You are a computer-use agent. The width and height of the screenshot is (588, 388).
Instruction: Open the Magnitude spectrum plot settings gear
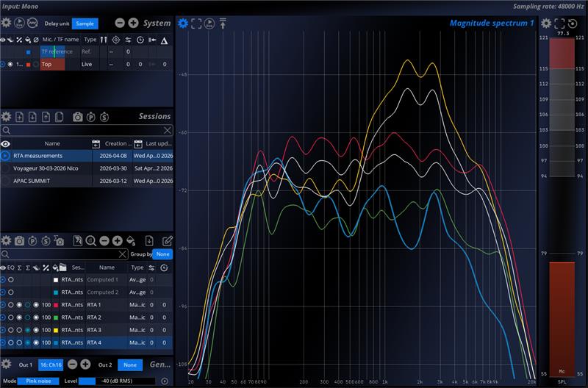pos(183,23)
